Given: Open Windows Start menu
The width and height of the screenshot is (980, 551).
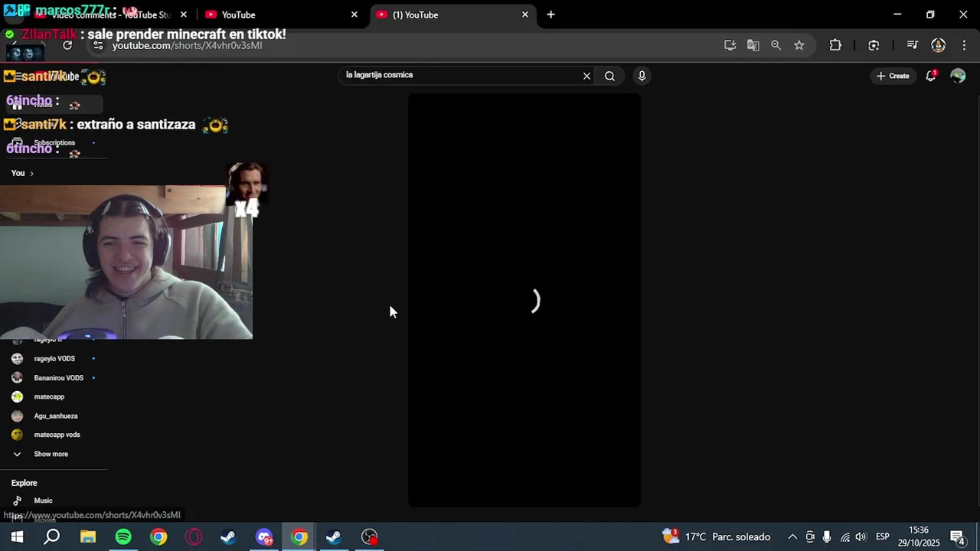Looking at the screenshot, I should coord(17,536).
